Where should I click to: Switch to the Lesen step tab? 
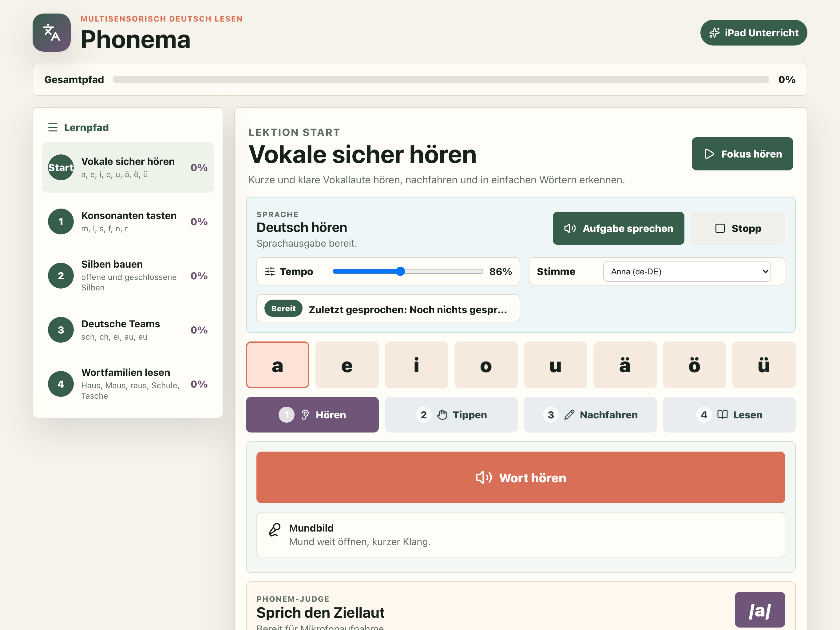729,415
